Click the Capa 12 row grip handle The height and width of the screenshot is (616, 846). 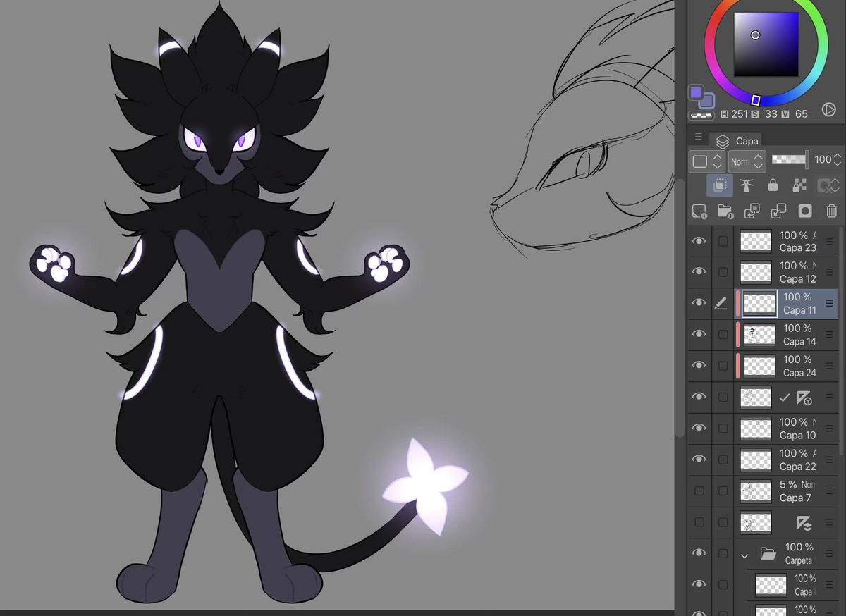pos(829,273)
